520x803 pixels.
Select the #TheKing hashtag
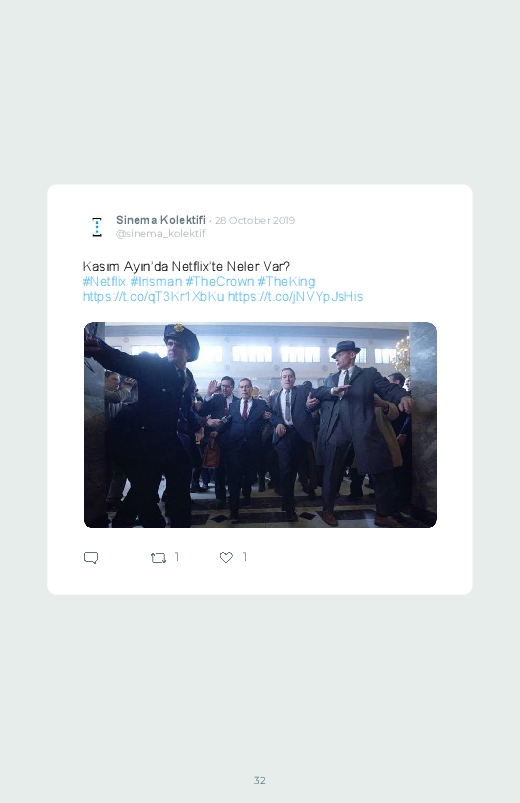click(x=286, y=282)
